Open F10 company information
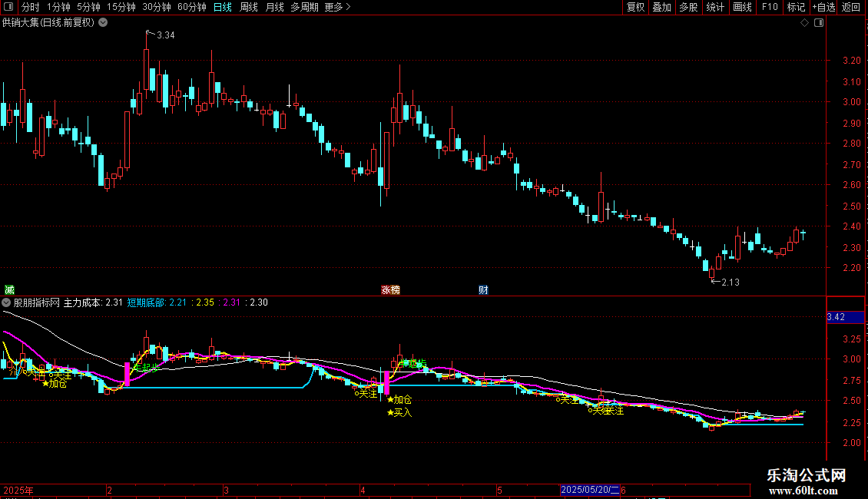868x499 pixels. pos(770,7)
